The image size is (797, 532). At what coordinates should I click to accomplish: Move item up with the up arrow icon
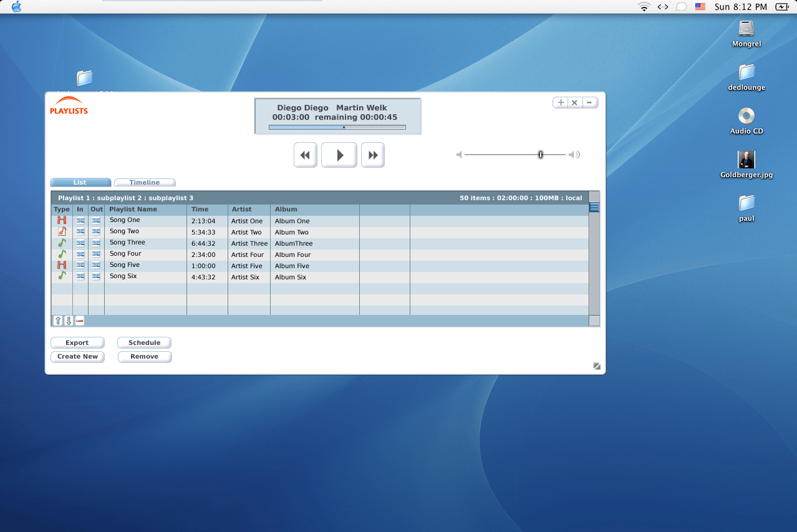click(x=58, y=321)
